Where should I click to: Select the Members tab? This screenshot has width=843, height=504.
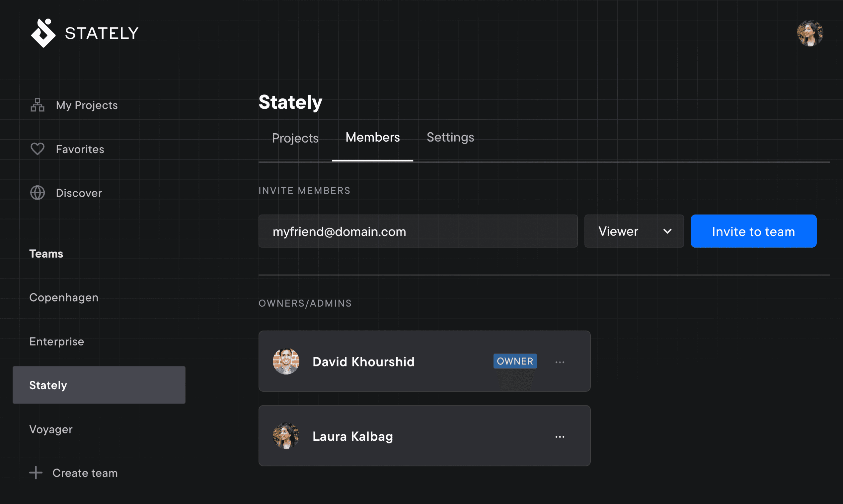[373, 137]
